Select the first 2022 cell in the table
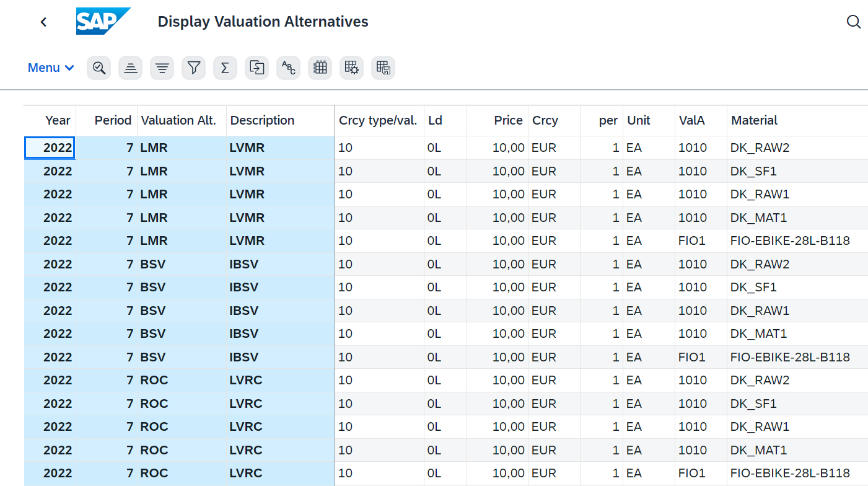 coord(50,148)
